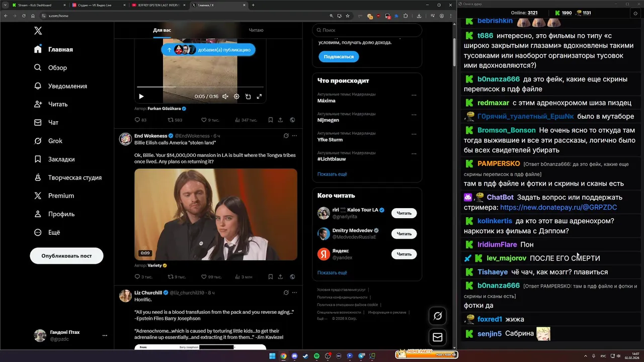The height and width of the screenshot is (362, 644).
Task: Click the Опубликовать пост button
Action: pos(66,256)
